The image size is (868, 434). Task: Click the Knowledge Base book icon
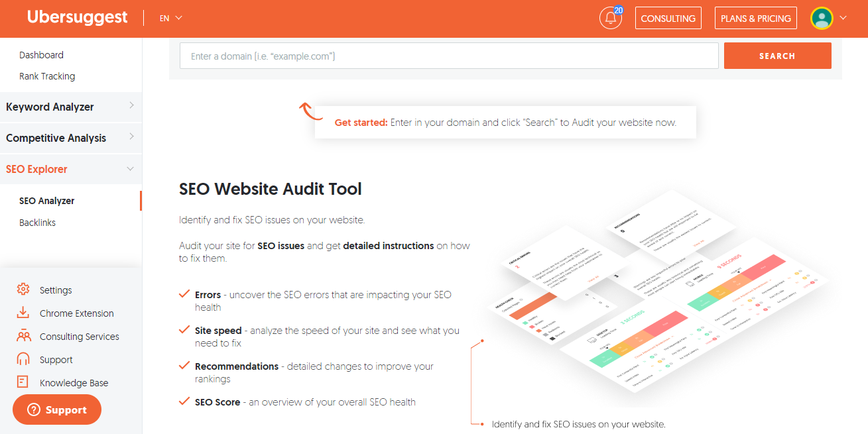23,382
